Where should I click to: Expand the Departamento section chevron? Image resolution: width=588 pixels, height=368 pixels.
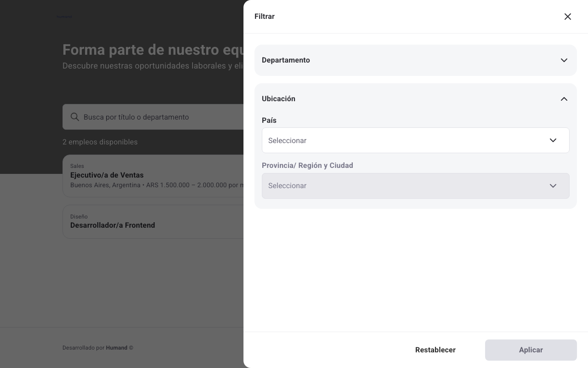564,60
